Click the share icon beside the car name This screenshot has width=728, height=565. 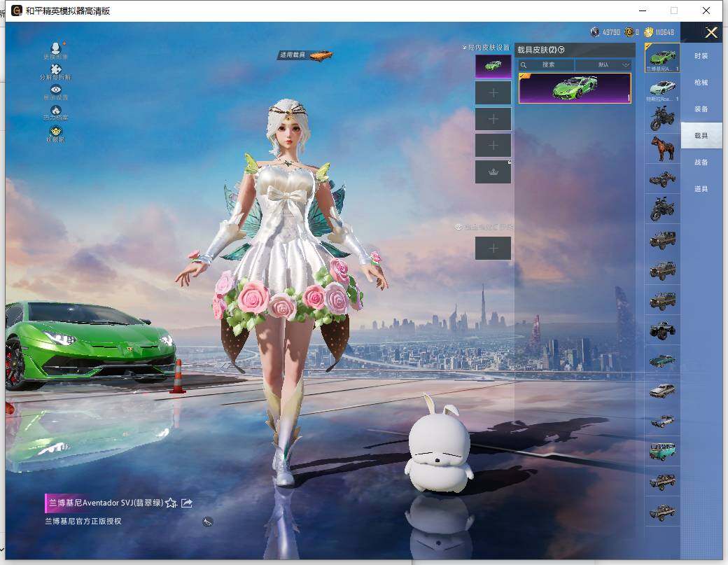tap(187, 503)
